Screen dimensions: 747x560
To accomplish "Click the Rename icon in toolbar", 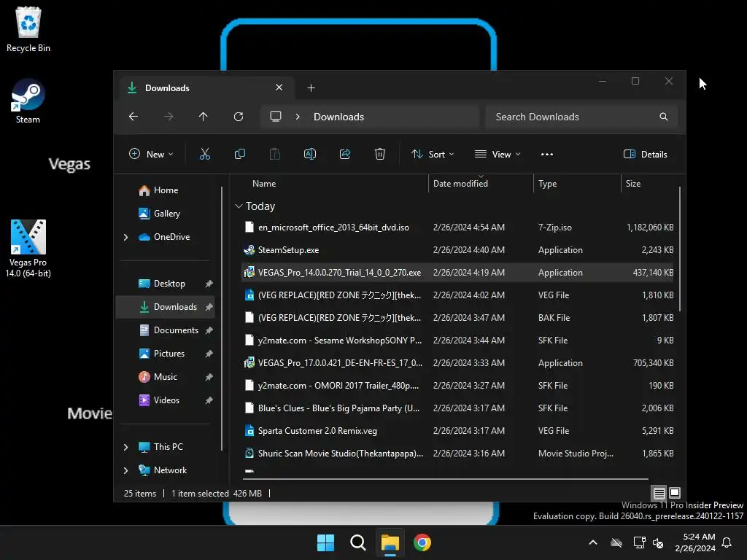I will (x=309, y=154).
